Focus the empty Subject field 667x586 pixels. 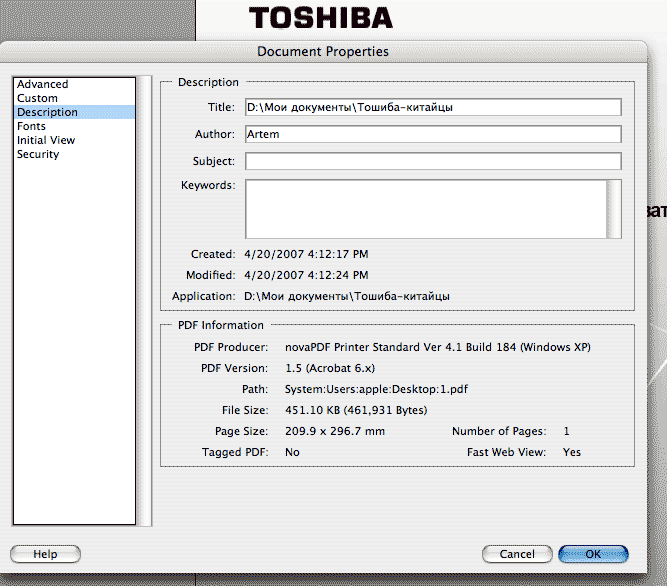tap(433, 161)
